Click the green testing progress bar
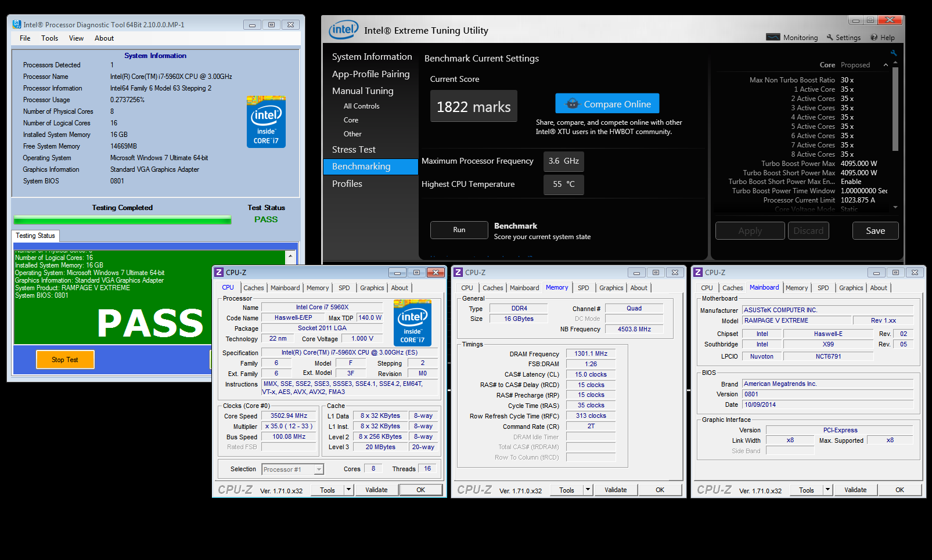Viewport: 932px width, 560px height. pyautogui.click(x=123, y=220)
